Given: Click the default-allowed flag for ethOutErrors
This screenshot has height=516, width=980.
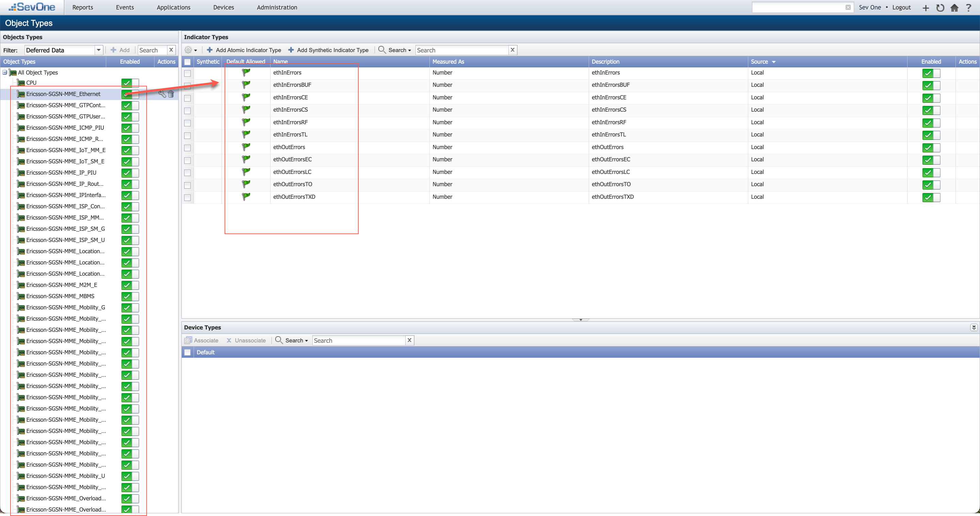Looking at the screenshot, I should [246, 147].
